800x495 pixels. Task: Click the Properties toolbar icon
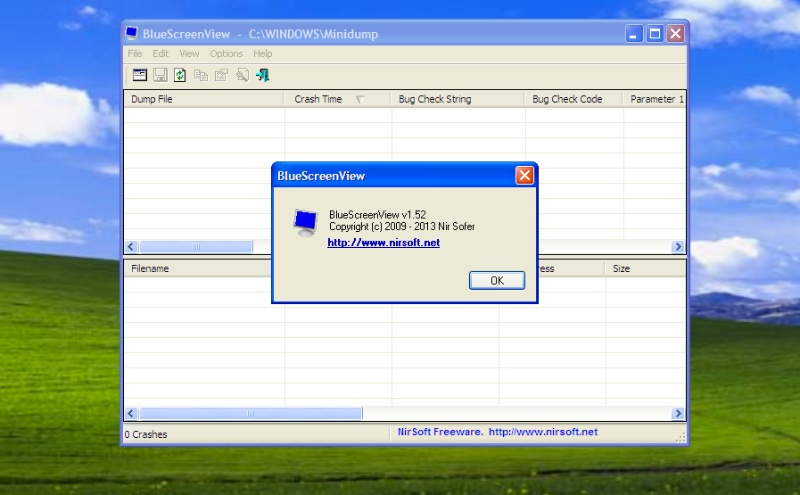click(x=221, y=75)
